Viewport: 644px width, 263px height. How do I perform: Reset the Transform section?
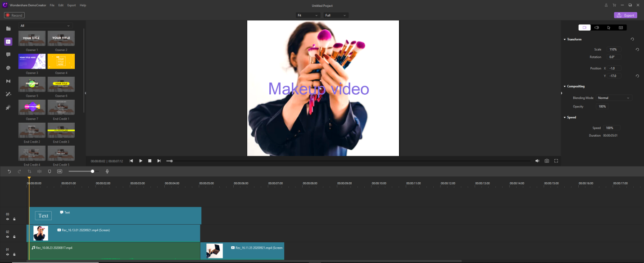(x=632, y=39)
